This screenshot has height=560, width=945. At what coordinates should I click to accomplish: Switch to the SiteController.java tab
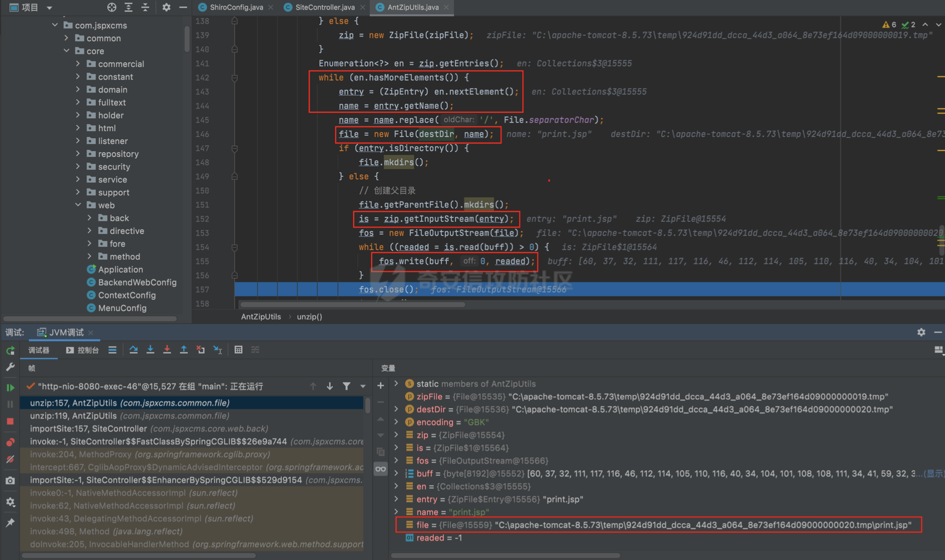click(324, 7)
